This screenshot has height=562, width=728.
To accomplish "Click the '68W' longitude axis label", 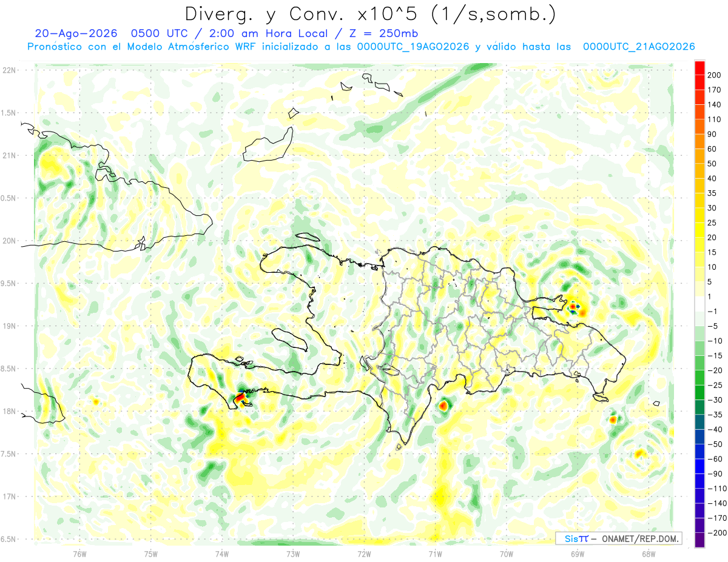I will [x=648, y=554].
